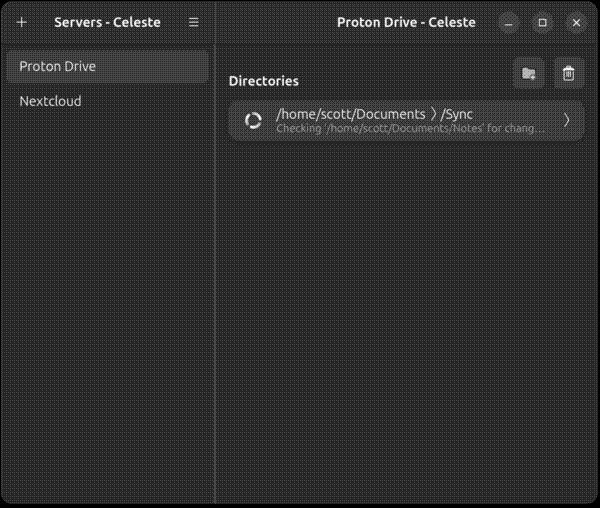
Task: Add a new sync directory folder icon
Action: coord(528,73)
